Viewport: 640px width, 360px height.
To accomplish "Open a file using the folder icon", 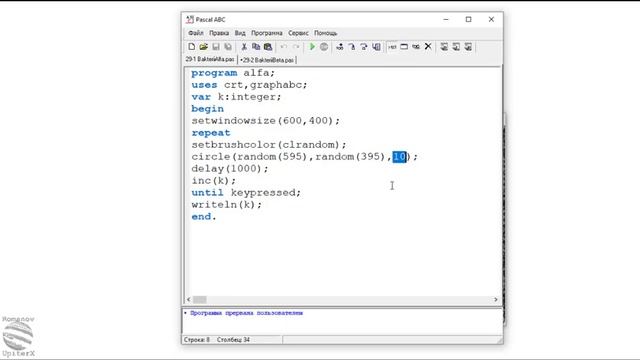I will 203,47.
